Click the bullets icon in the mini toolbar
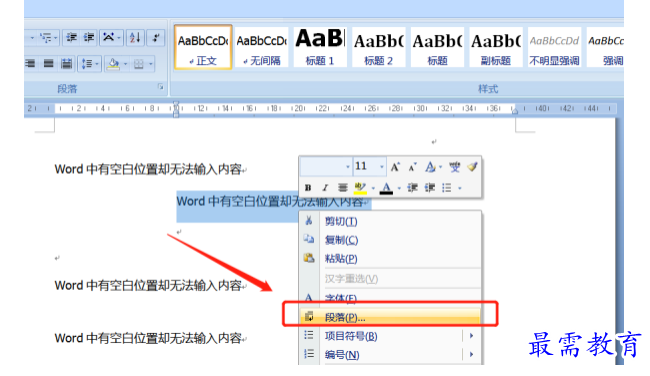Viewport: 650px width, 376px height. coord(446,188)
